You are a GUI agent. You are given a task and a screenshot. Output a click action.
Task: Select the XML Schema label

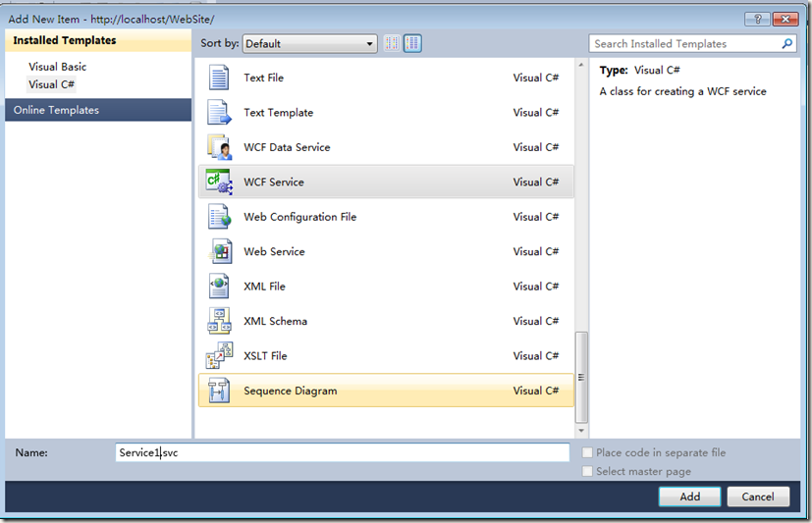tap(276, 321)
